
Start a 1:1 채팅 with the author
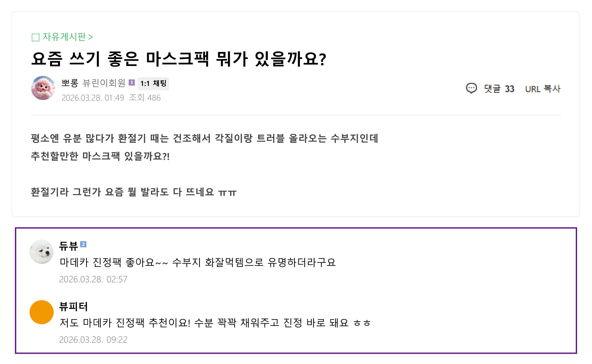[153, 84]
